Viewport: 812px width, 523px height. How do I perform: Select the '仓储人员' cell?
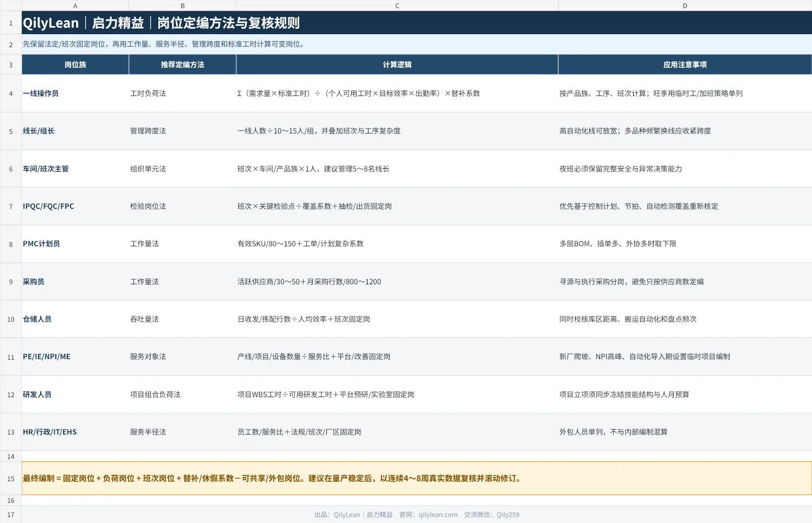point(75,319)
